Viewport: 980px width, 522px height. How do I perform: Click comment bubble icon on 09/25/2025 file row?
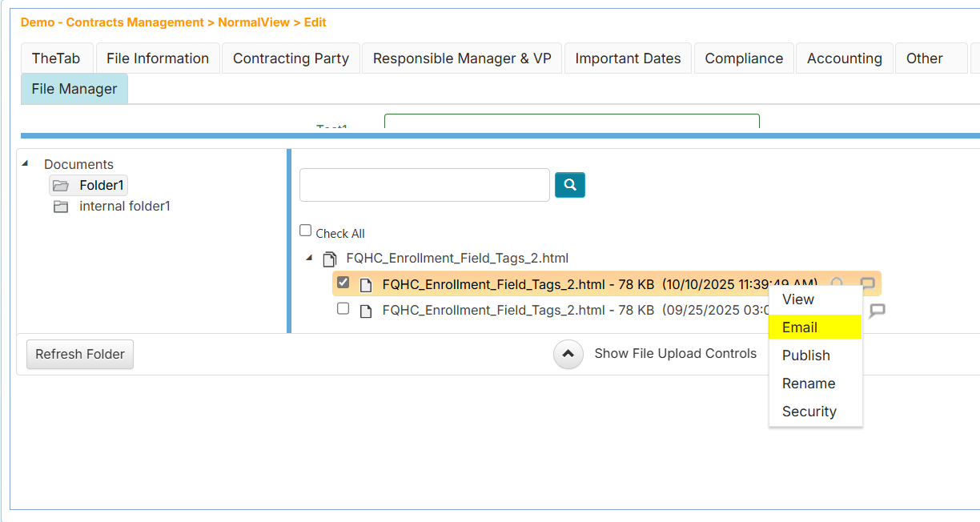pyautogui.click(x=878, y=310)
